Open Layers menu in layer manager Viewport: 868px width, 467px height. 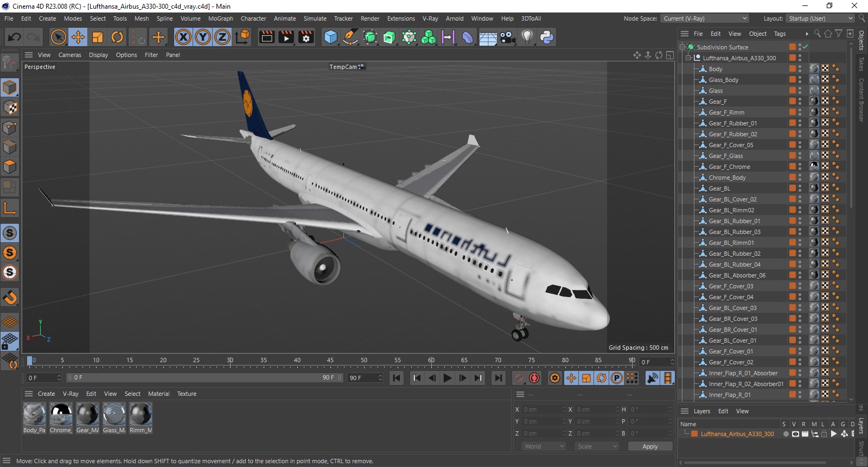701,411
